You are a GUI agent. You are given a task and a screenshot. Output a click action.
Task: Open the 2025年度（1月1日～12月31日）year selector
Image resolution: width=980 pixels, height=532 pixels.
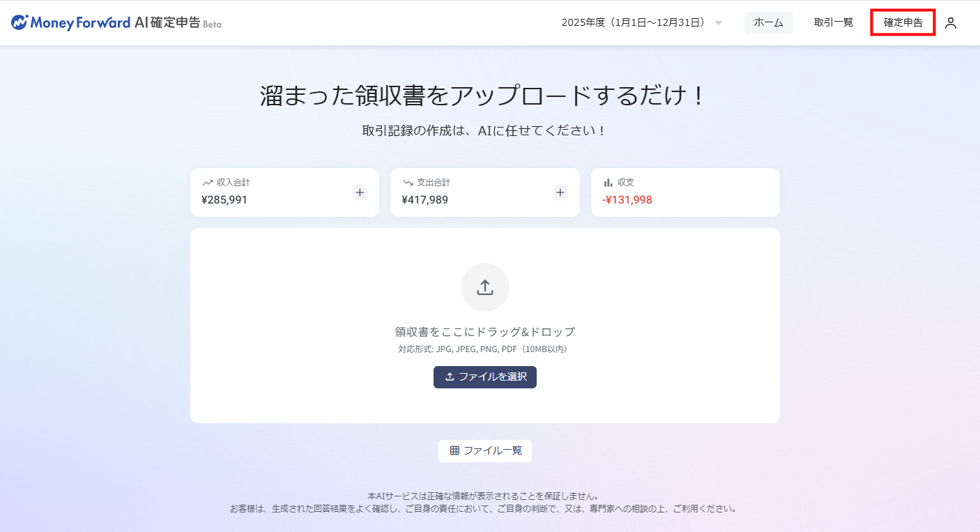(x=634, y=23)
